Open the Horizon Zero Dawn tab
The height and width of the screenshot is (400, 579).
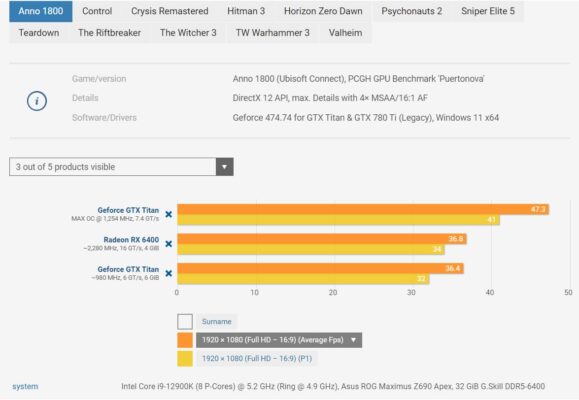click(x=323, y=11)
